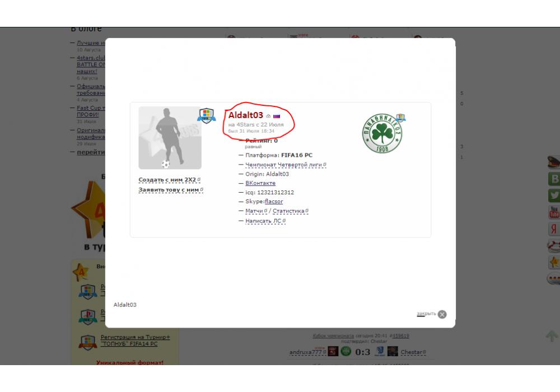
Task: Click 'Заявить тову с ним' link
Action: click(x=169, y=190)
